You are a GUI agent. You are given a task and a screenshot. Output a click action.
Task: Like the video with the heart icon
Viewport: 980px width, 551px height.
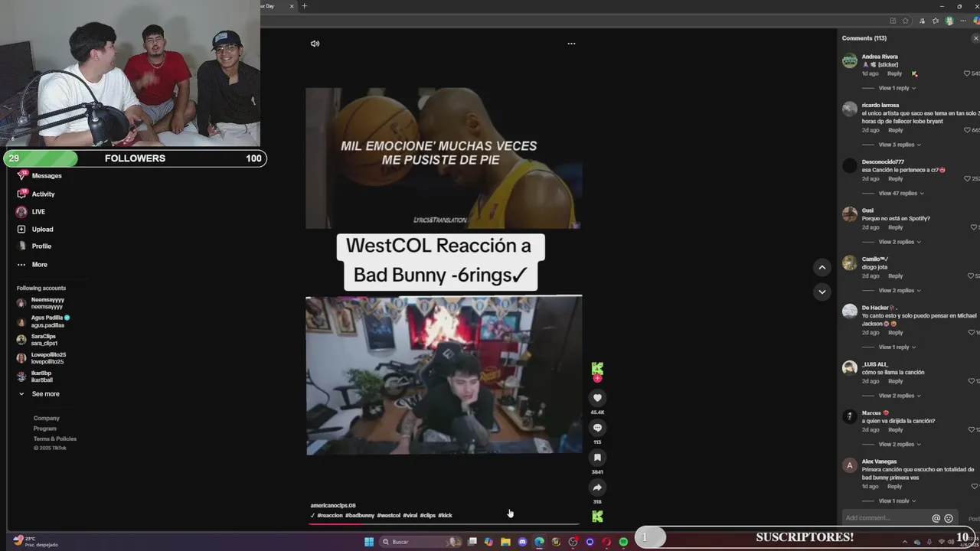pos(597,398)
